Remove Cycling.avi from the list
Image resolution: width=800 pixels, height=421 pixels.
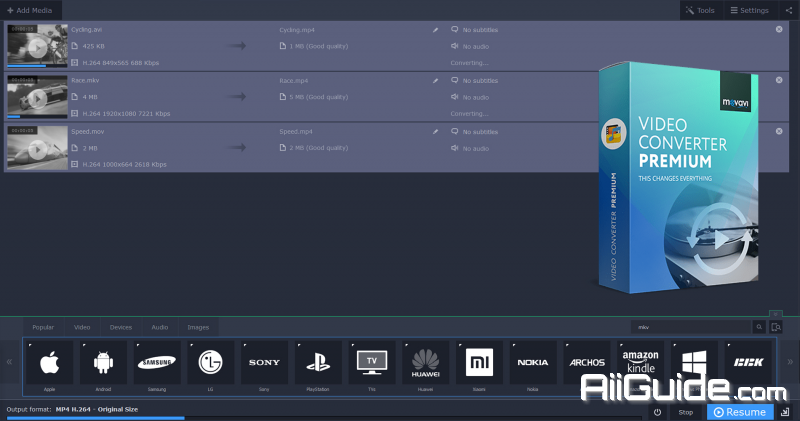(779, 29)
